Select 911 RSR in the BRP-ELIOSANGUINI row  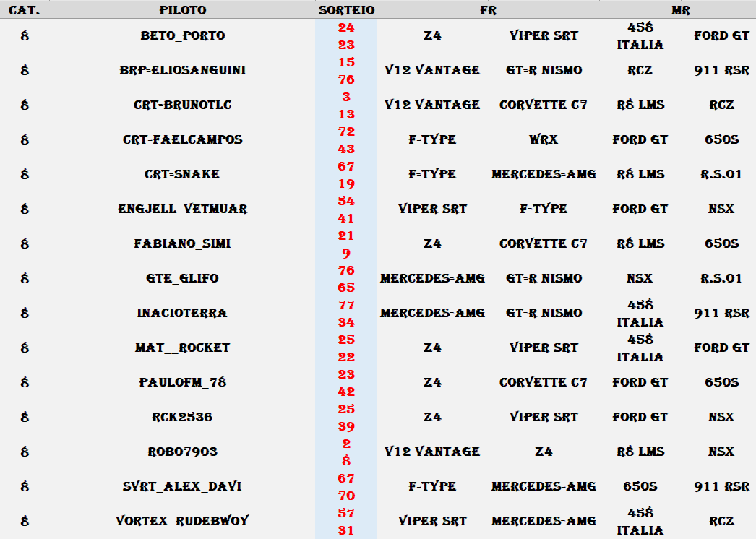coord(721,70)
